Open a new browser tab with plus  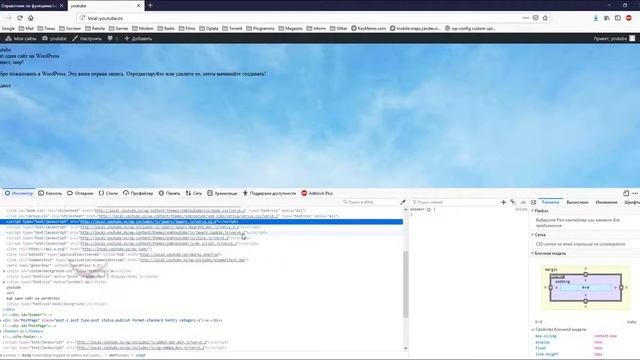click(x=150, y=5)
